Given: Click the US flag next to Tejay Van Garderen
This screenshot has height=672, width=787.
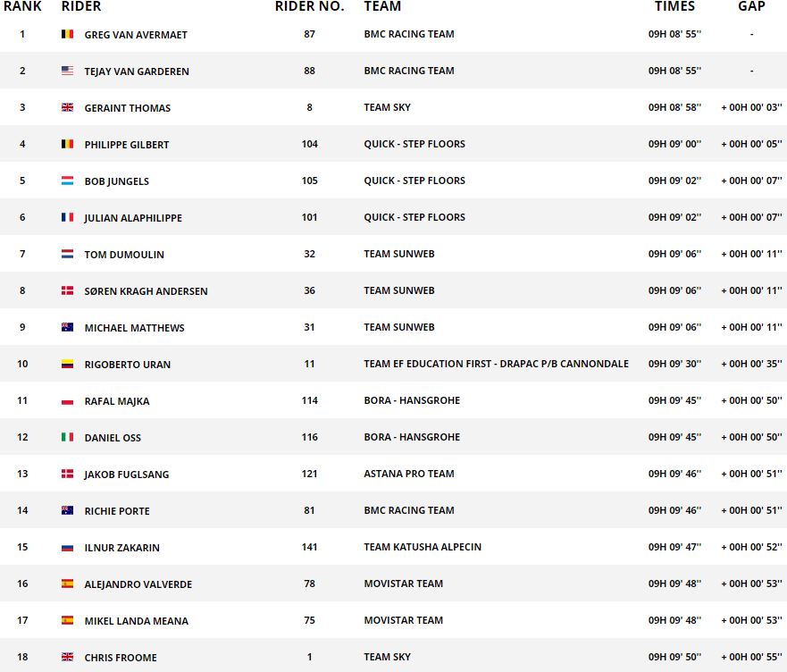Looking at the screenshot, I should coord(67,71).
